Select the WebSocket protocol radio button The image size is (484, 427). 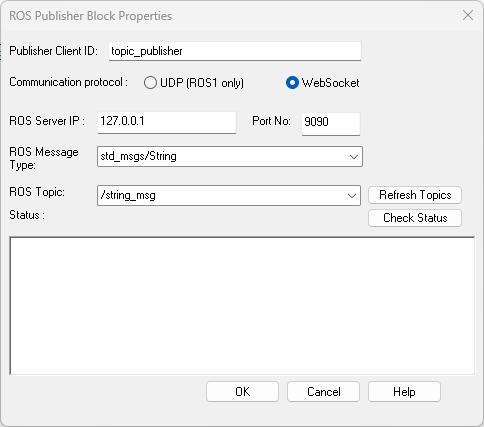tap(292, 83)
